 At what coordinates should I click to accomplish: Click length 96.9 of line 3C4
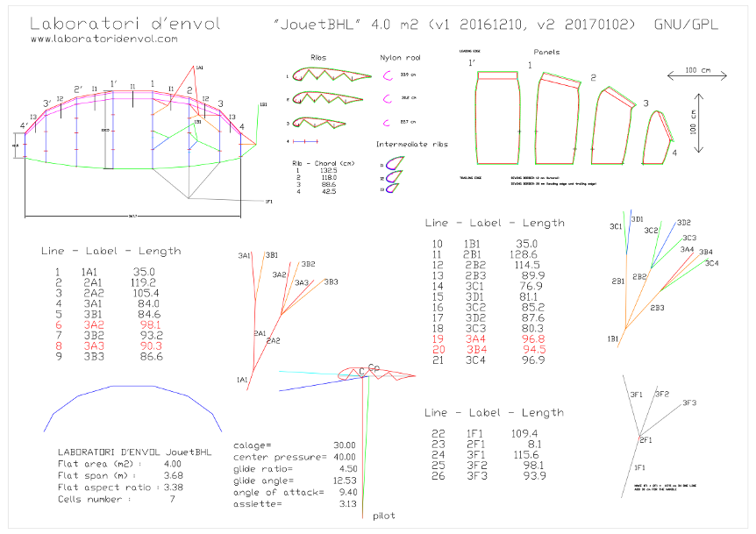(533, 360)
